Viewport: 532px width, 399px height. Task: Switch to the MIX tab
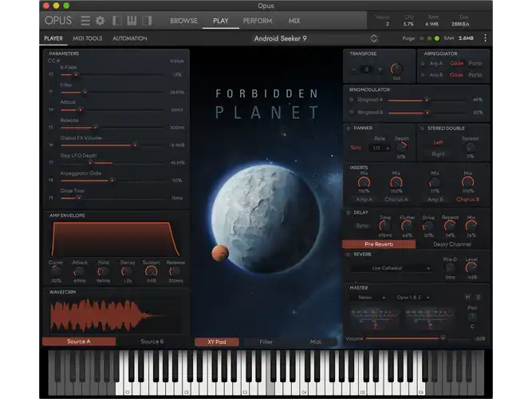294,21
